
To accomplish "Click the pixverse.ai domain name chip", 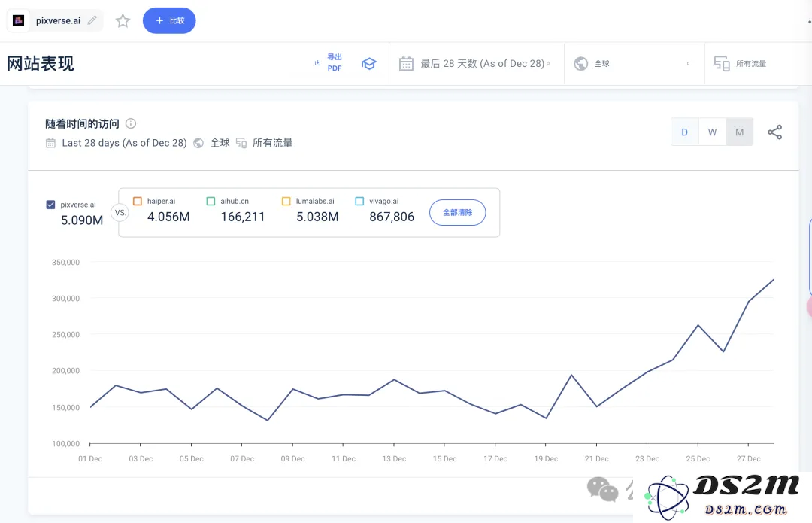I will 58,21.
